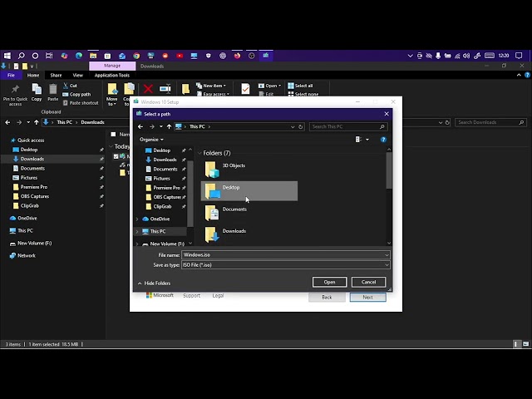This screenshot has height=399, width=532.
Task: Expand OneDrive in dialog tree
Action: pyautogui.click(x=137, y=219)
